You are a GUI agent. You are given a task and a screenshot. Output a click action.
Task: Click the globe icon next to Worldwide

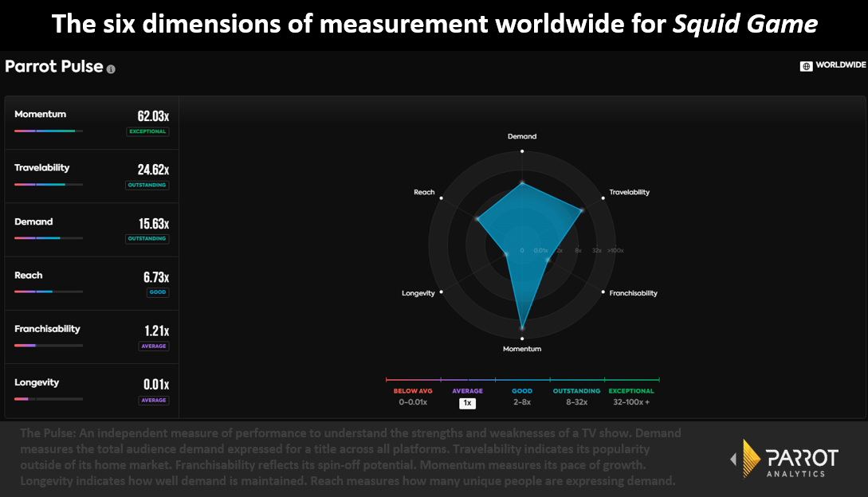tap(806, 66)
